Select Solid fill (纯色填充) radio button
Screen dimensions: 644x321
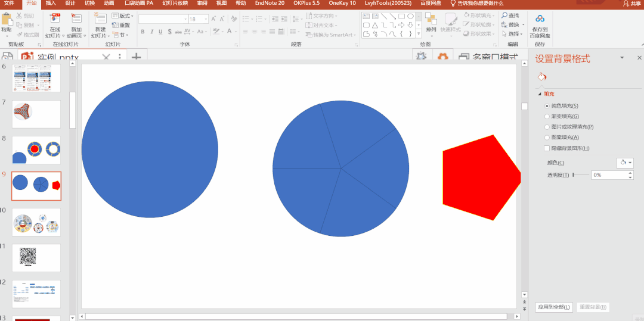547,106
